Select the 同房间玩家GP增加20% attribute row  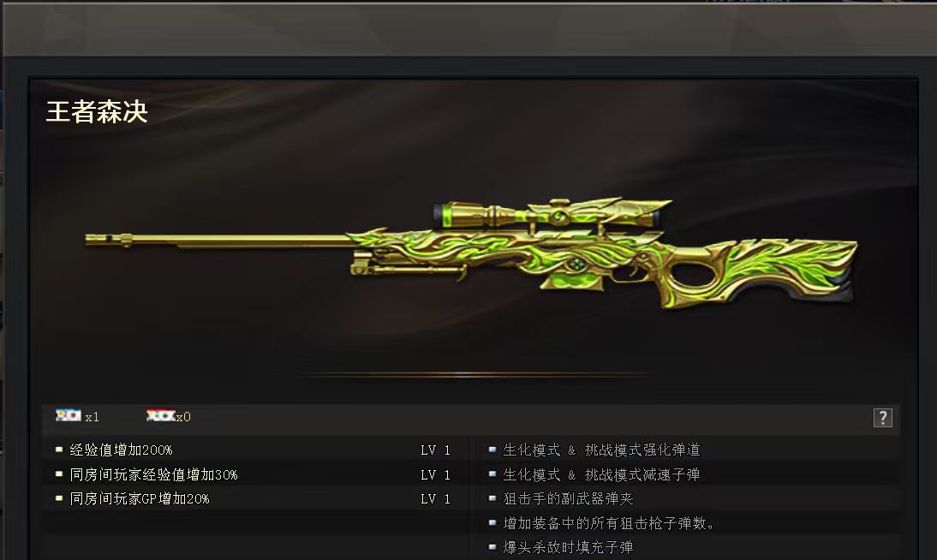[255, 498]
